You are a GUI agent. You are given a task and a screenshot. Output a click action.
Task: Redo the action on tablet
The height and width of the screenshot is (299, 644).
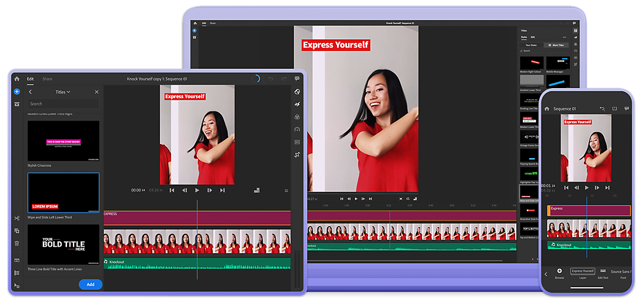coord(284,79)
